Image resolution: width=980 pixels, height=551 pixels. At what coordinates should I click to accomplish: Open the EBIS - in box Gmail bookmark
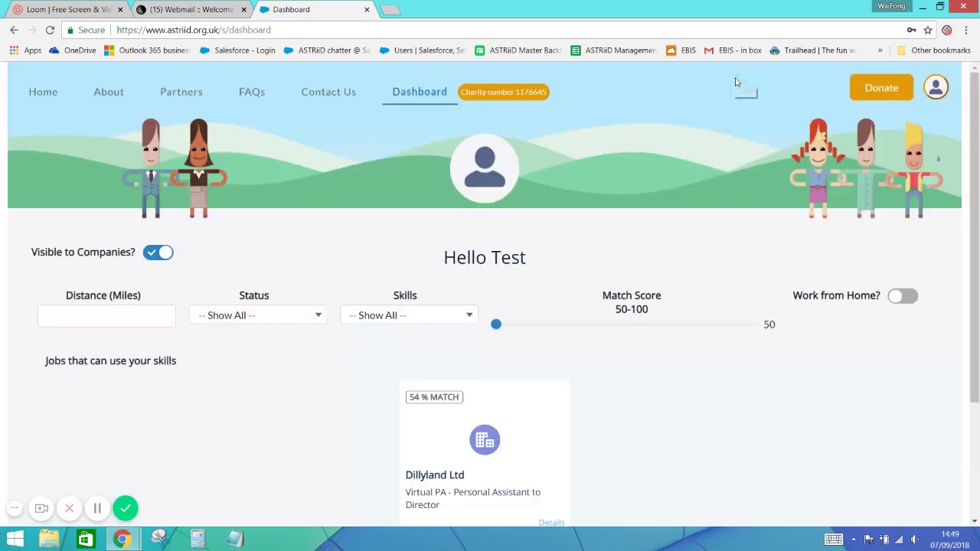[x=733, y=51]
